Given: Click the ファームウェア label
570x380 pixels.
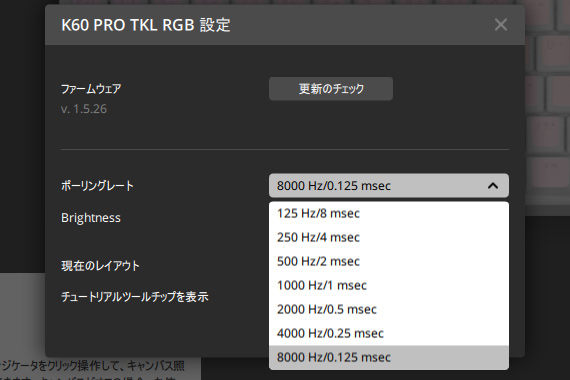Looking at the screenshot, I should tap(91, 89).
